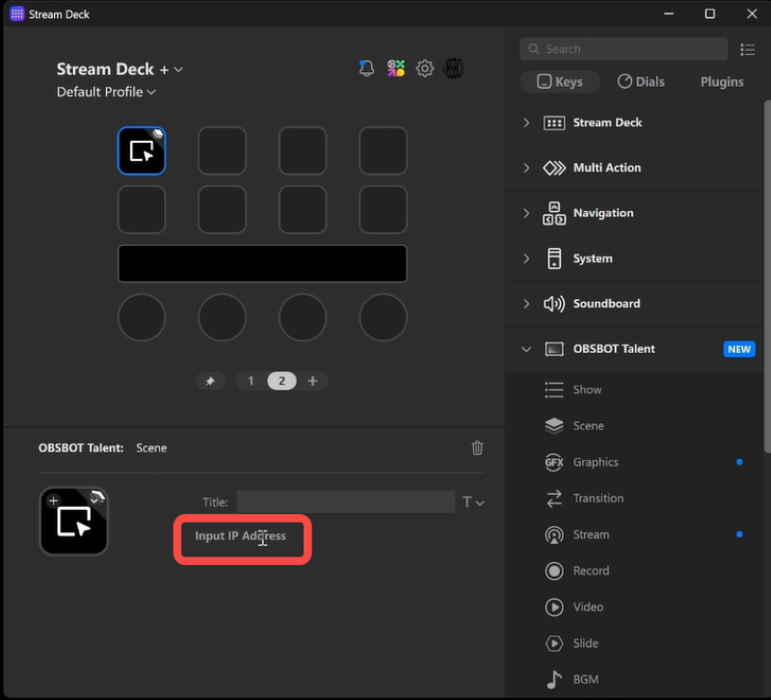Open the title text style dropdown
This screenshot has width=771, height=700.
click(x=473, y=502)
